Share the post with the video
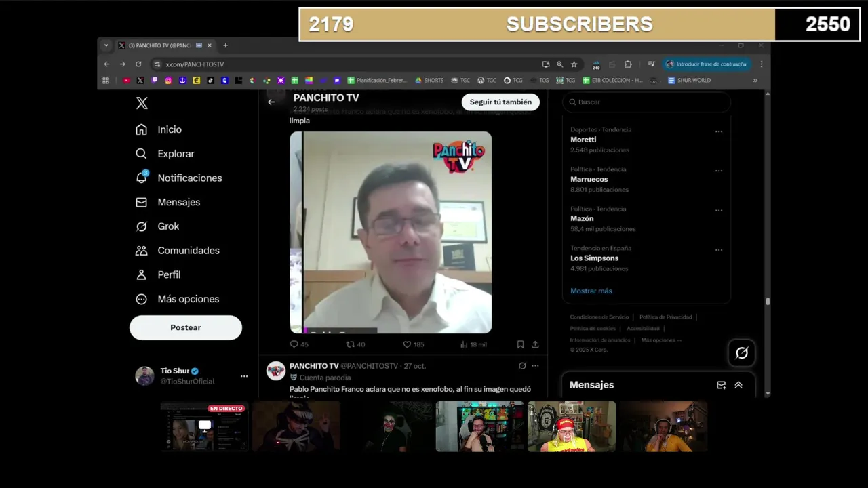The height and width of the screenshot is (488, 868). point(535,344)
